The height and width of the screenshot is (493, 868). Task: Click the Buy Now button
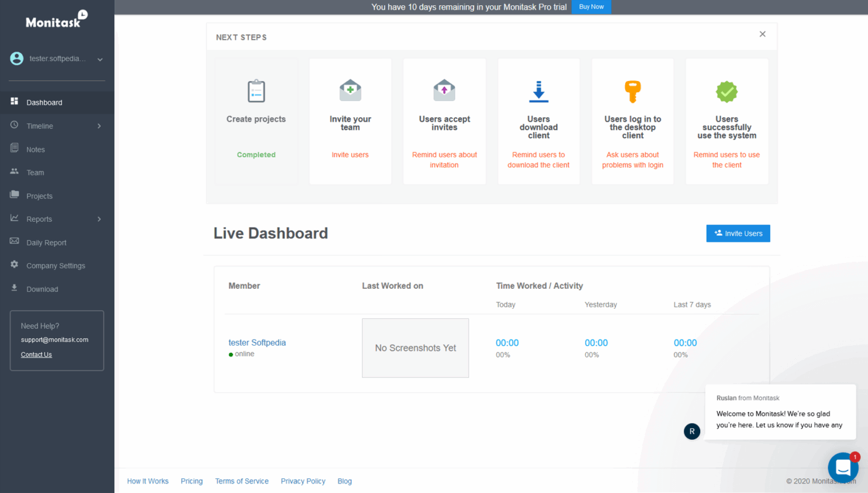pyautogui.click(x=591, y=7)
